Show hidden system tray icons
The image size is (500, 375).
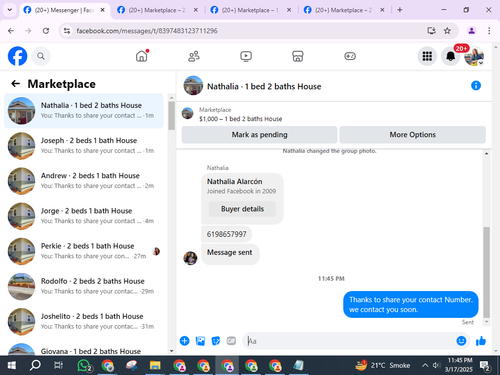coord(425,366)
